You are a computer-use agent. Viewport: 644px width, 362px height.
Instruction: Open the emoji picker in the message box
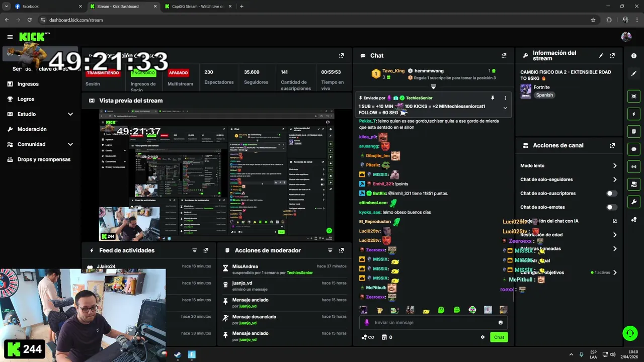501,323
